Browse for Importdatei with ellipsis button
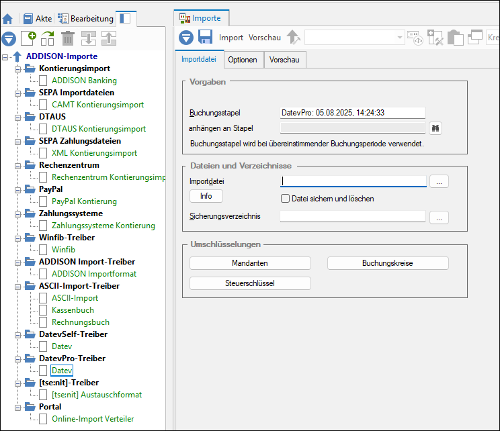500x431 pixels. pyautogui.click(x=439, y=181)
